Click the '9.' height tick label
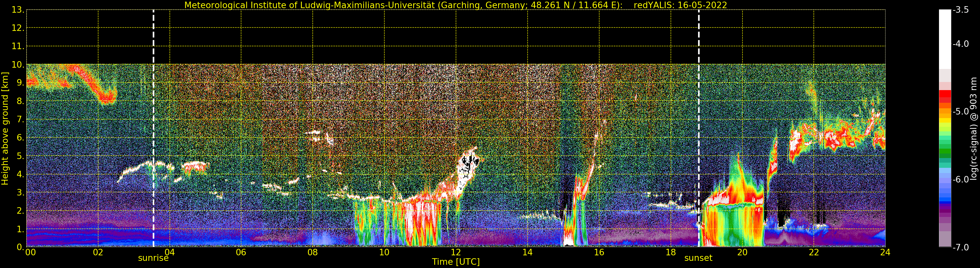The width and height of the screenshot is (980, 268). coord(21,83)
